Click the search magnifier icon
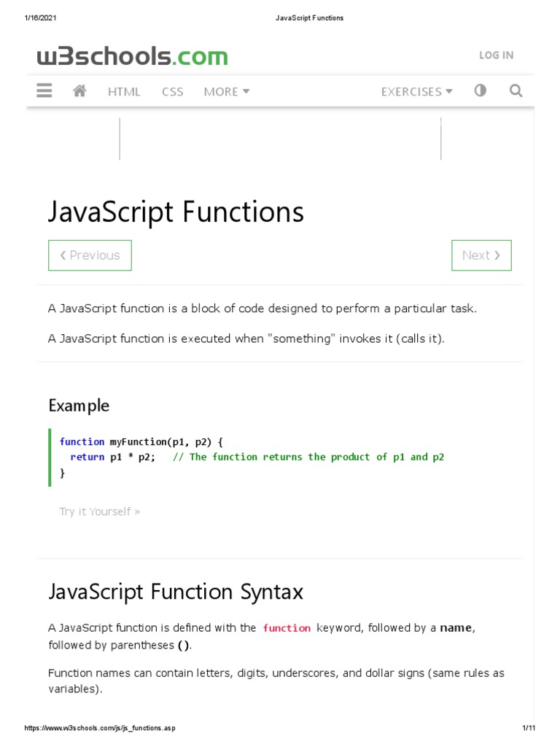560x747 pixels. point(516,90)
